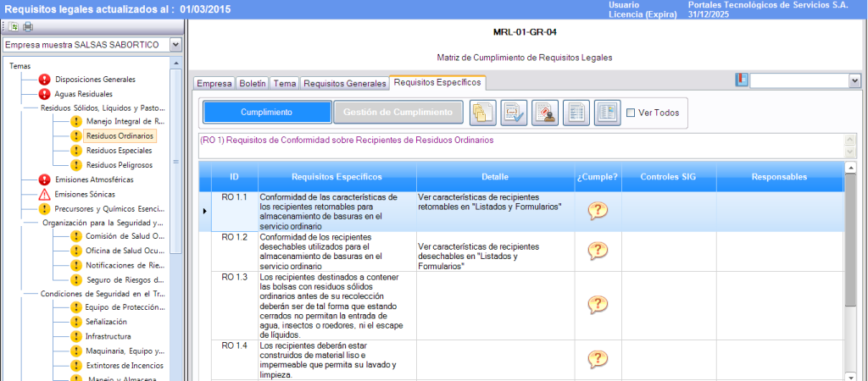The width and height of the screenshot is (868, 381).
Task: Click the tree panel vertical scrollbar thumb
Action: [175, 161]
